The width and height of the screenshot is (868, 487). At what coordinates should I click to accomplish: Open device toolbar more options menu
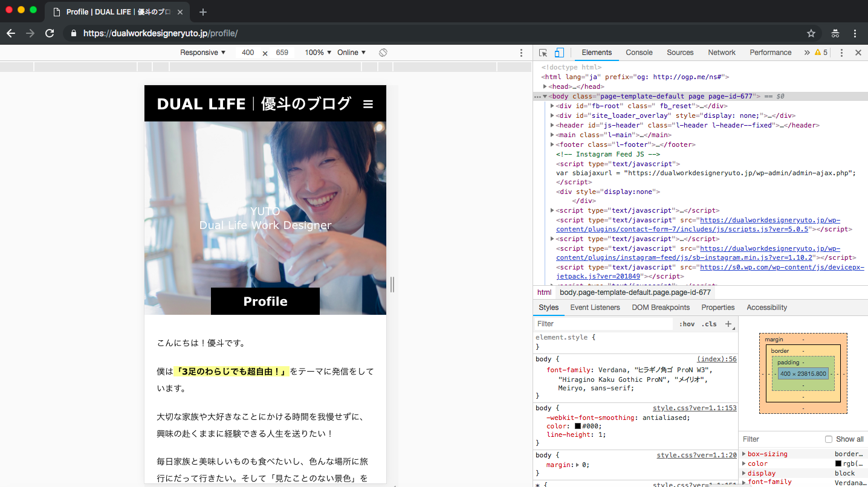(522, 53)
